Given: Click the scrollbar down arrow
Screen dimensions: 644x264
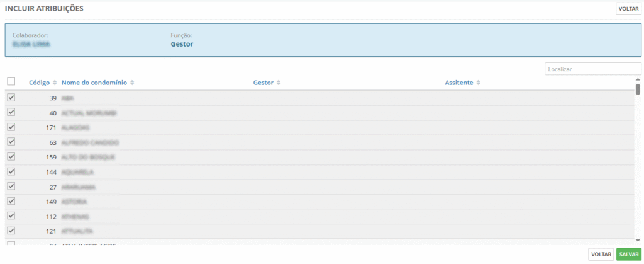Looking at the screenshot, I should pyautogui.click(x=638, y=241).
